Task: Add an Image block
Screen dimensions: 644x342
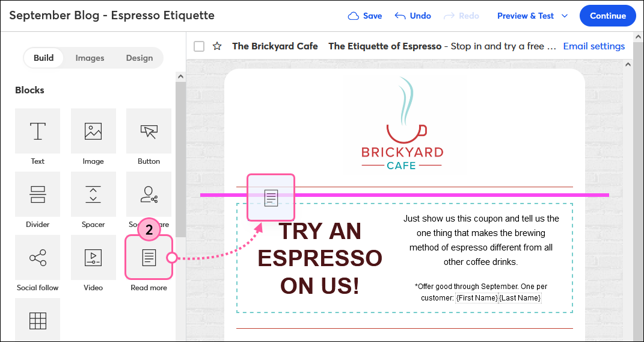Action: point(93,131)
